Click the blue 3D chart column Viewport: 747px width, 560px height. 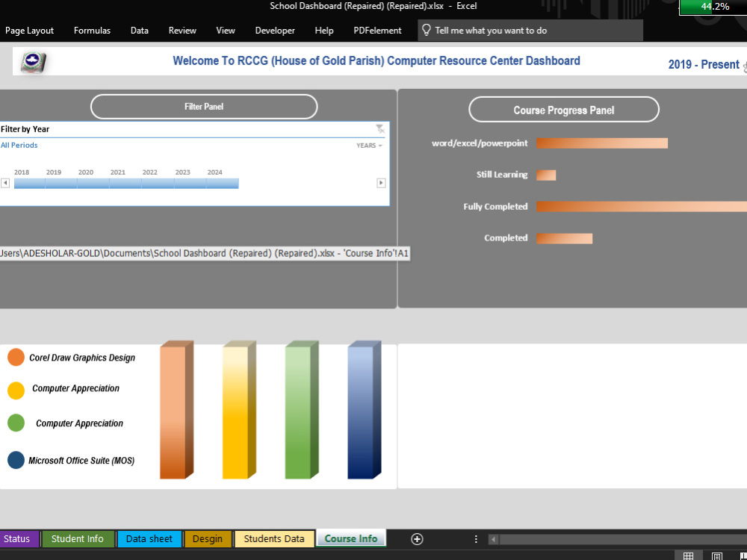[364, 410]
